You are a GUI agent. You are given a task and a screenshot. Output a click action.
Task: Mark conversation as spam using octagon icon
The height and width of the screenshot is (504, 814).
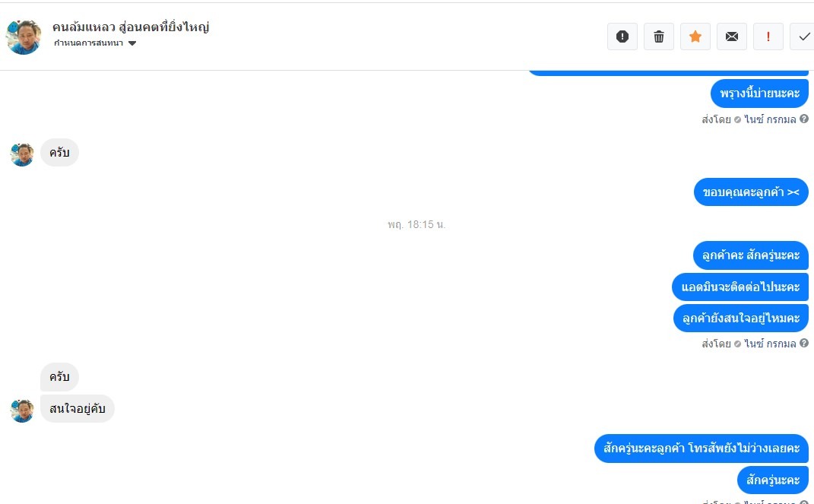(x=622, y=36)
